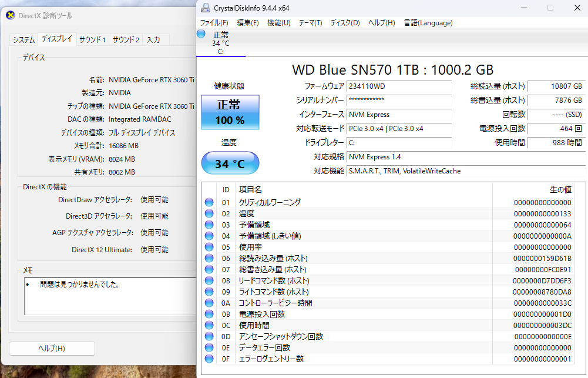
Task: Click status orb for リードコマンド数 row
Action: pyautogui.click(x=209, y=280)
